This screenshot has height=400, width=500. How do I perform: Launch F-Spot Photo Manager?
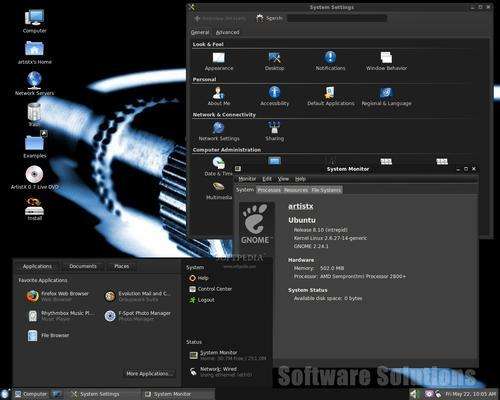pyautogui.click(x=137, y=316)
